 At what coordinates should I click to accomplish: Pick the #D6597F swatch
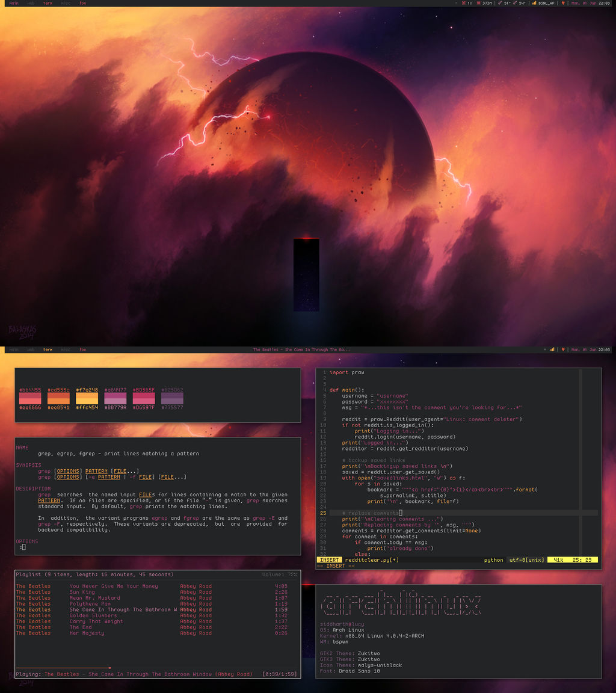tap(144, 401)
